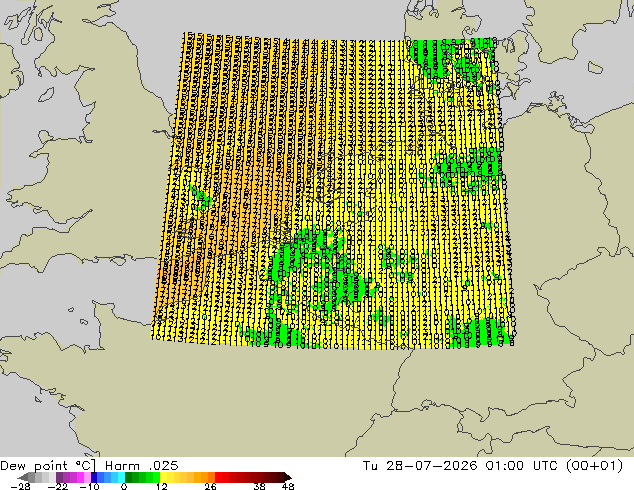The height and width of the screenshot is (490, 634).
Task: Click the cyan legend swatch next to 0
Action: coord(121,477)
